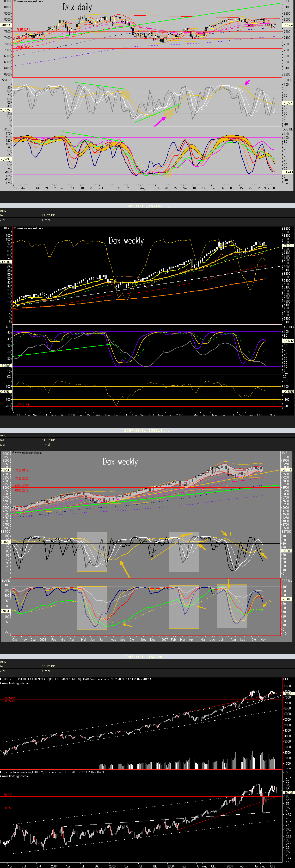Select red level label 7045,3872 on daily chart
This screenshot has height=868, width=295.
coord(23,47)
